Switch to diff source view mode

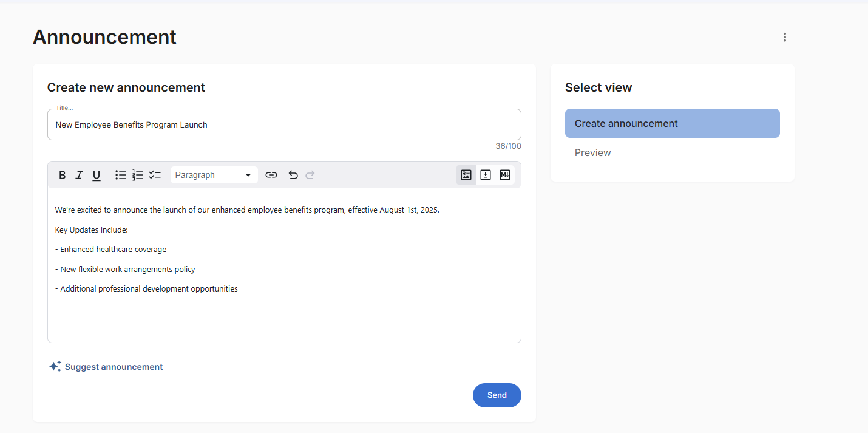click(x=486, y=175)
